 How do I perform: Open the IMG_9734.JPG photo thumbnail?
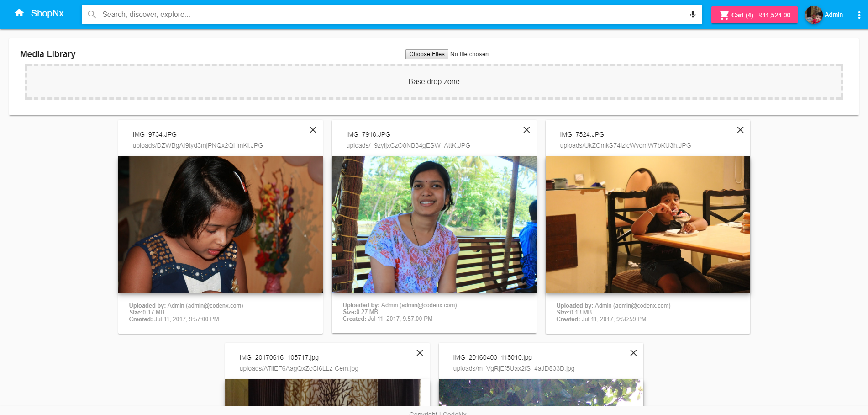221,224
